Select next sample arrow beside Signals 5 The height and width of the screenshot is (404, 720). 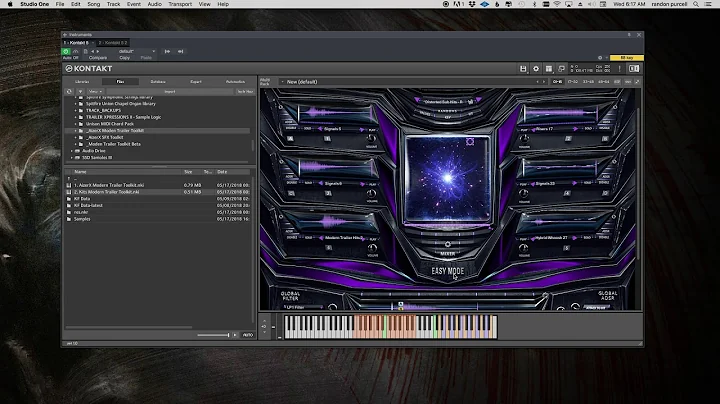(x=361, y=129)
